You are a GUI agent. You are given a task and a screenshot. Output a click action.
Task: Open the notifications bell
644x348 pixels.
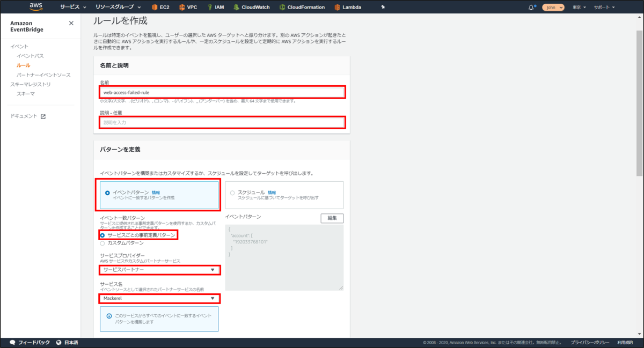tap(531, 7)
